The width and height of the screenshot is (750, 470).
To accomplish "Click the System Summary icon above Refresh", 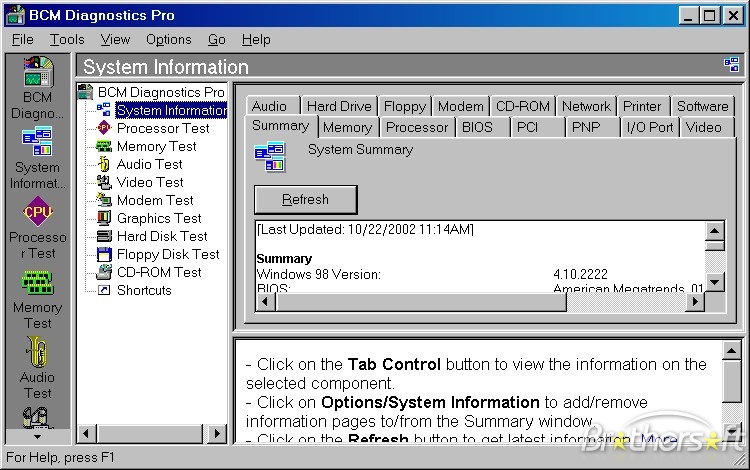I will [270, 156].
